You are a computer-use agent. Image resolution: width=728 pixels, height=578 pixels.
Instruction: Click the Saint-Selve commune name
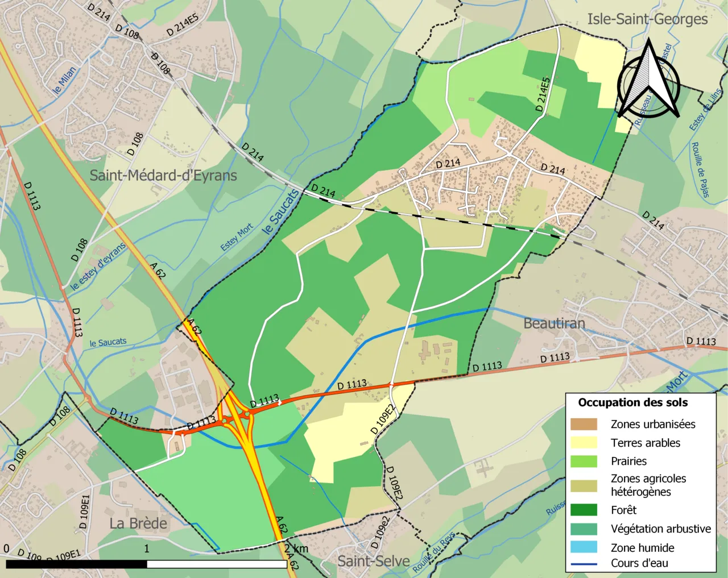click(374, 561)
